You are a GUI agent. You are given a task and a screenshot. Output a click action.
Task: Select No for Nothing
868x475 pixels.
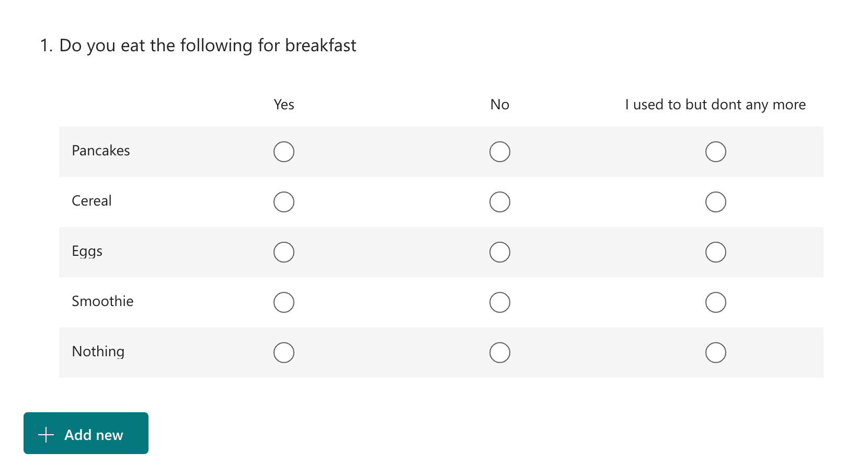(x=499, y=352)
